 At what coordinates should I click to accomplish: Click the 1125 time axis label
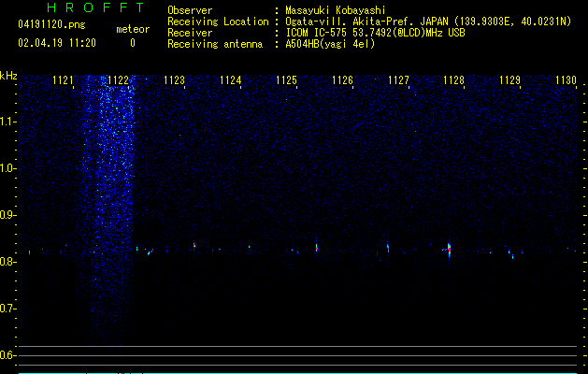point(286,80)
